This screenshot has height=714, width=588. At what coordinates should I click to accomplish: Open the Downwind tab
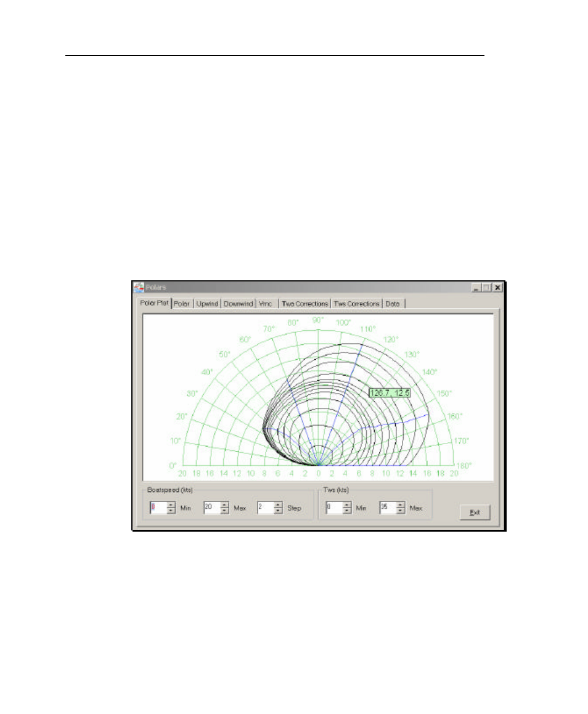pyautogui.click(x=238, y=304)
